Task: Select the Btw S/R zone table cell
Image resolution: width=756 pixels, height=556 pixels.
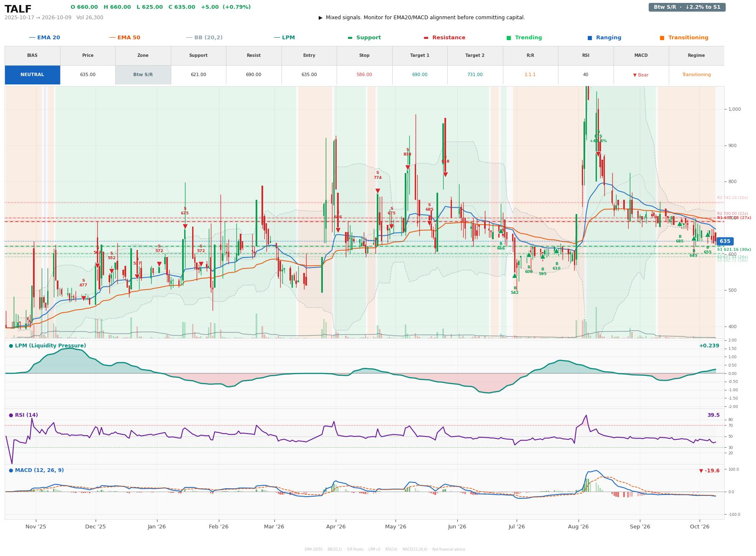Action: pos(143,75)
